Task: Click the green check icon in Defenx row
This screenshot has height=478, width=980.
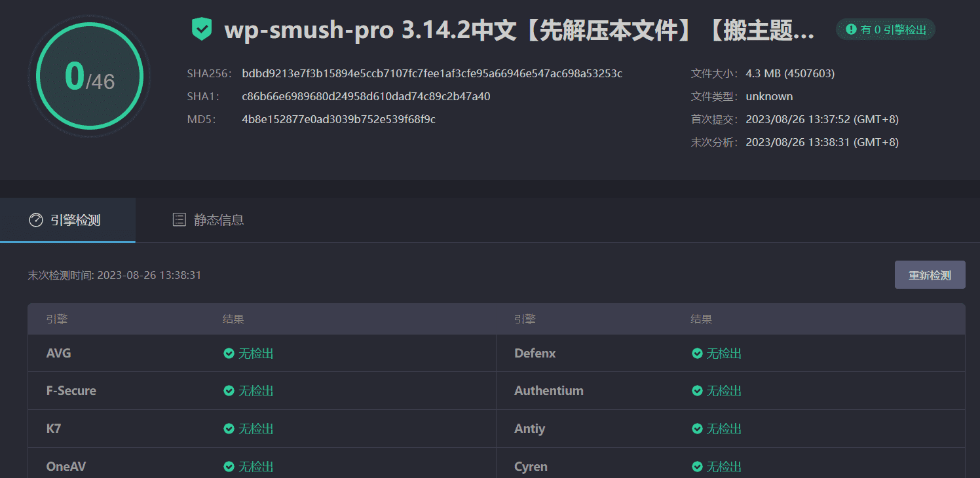Action: coord(697,354)
